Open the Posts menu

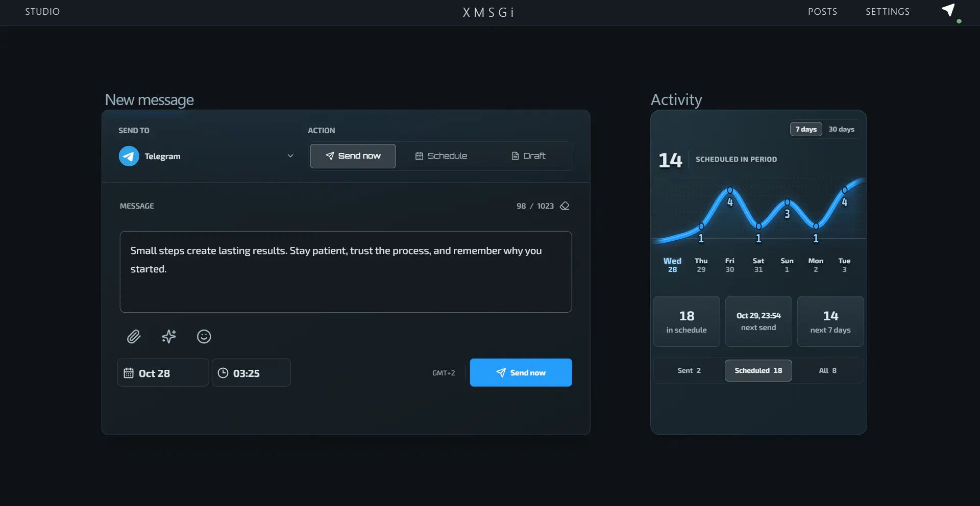pyautogui.click(x=822, y=11)
